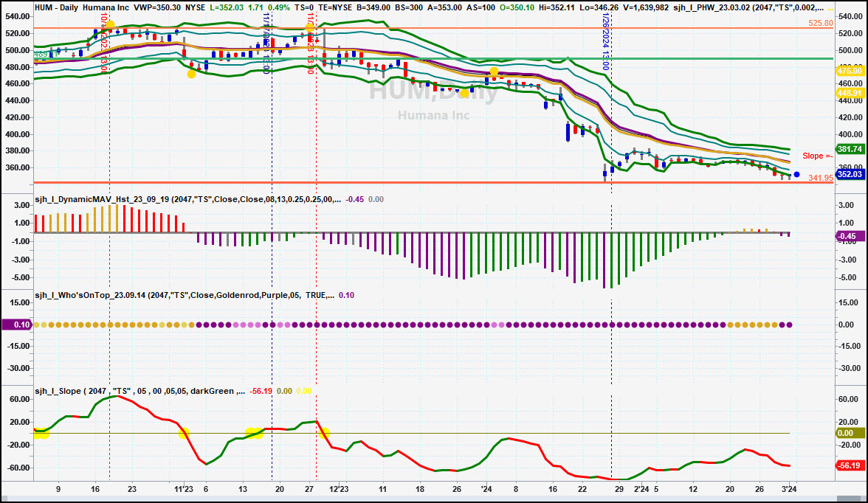Viewport: 868px width, 503px height.
Task: Click the orange 525.80 resistance price label
Action: 821,24
